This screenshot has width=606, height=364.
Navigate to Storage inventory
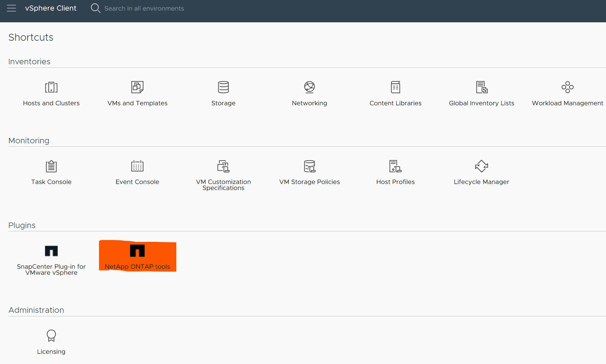pyautogui.click(x=223, y=92)
